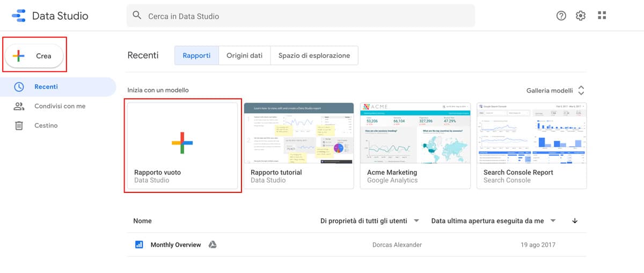The image size is (644, 273).
Task: Click the Condivisi con me people icon
Action: coord(19,106)
